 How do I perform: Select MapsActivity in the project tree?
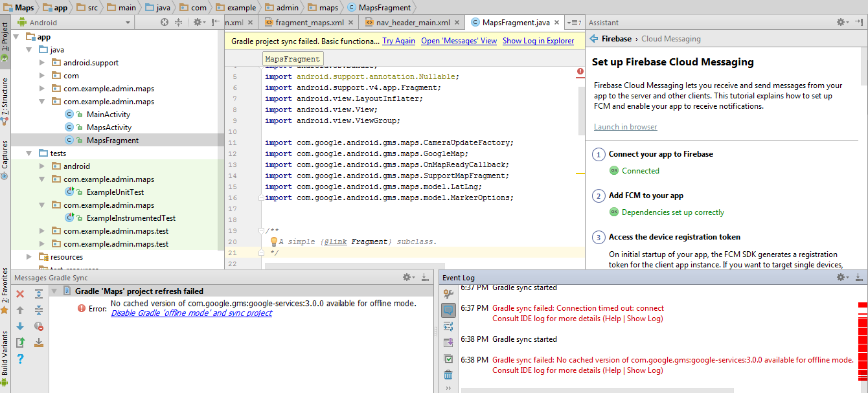pos(109,128)
